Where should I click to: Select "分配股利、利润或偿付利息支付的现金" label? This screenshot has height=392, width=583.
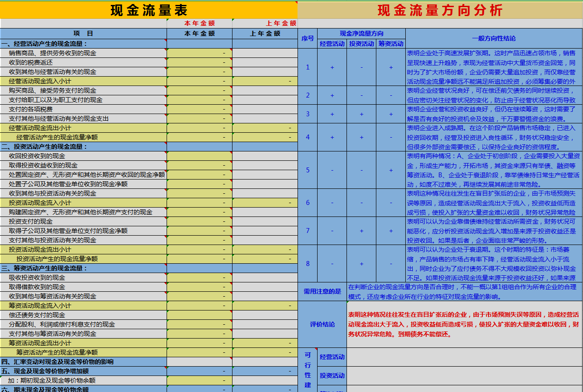62,324
